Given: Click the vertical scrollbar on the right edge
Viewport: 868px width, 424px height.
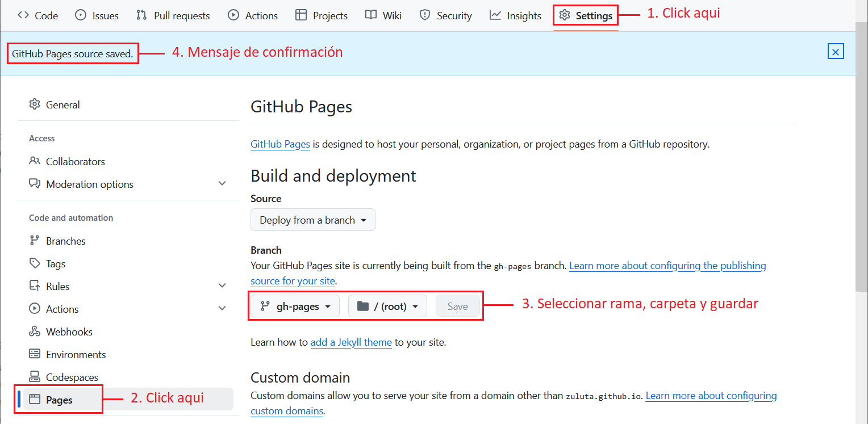Looking at the screenshot, I should point(861,170).
